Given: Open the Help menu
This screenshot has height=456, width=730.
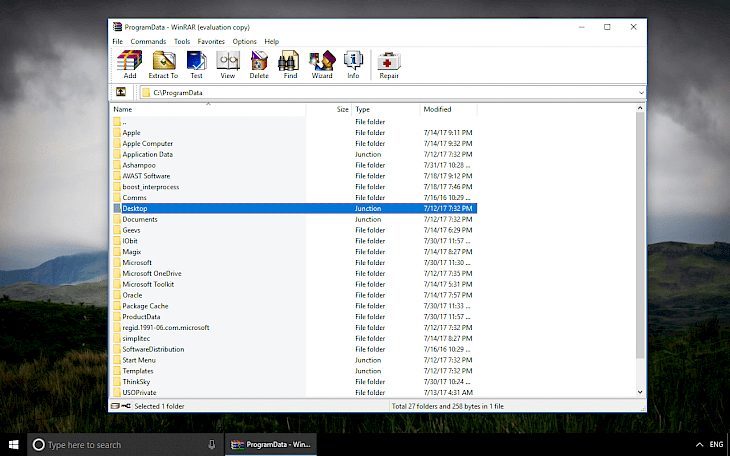Looking at the screenshot, I should click(271, 41).
